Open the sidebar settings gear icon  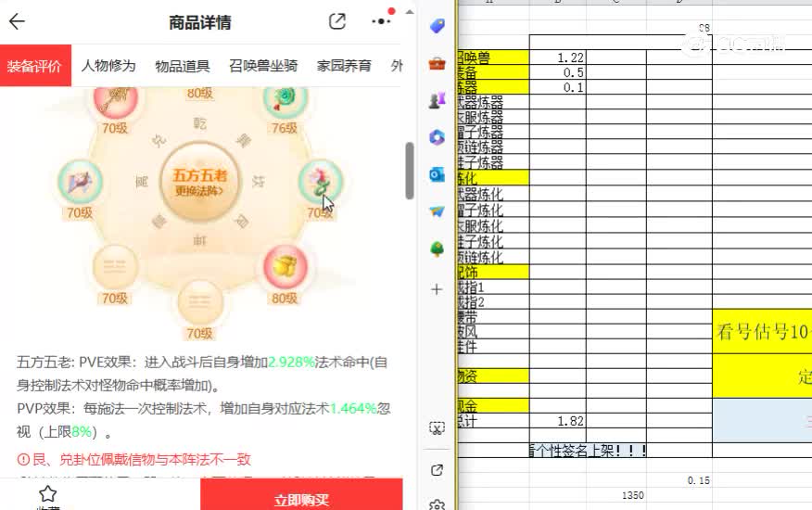pos(438,504)
